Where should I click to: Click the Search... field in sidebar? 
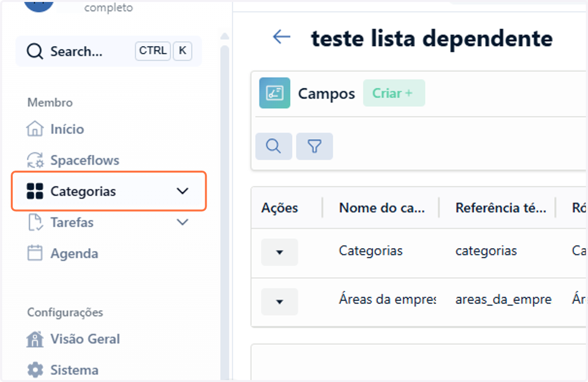click(x=109, y=51)
